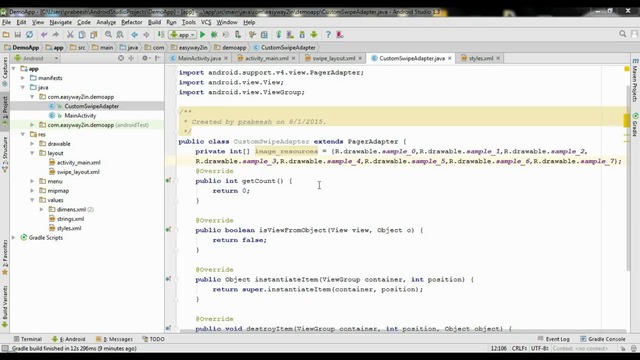Select swipe_layout.xml in the project tree
Image resolution: width=640 pixels, height=360 pixels.
pyautogui.click(x=78, y=172)
